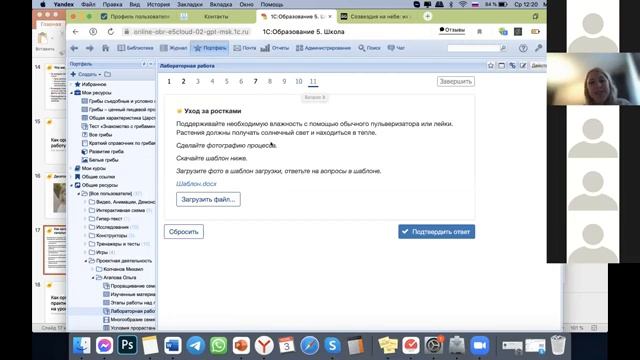Image resolution: width=640 pixels, height=360 pixels.
Task: Open Этапы работы над item in tree
Action: pyautogui.click(x=133, y=303)
